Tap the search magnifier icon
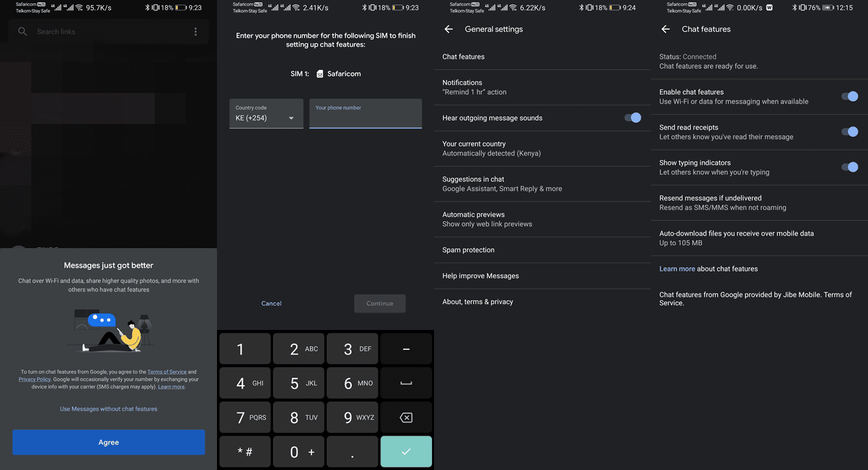This screenshot has width=868, height=470. click(23, 31)
